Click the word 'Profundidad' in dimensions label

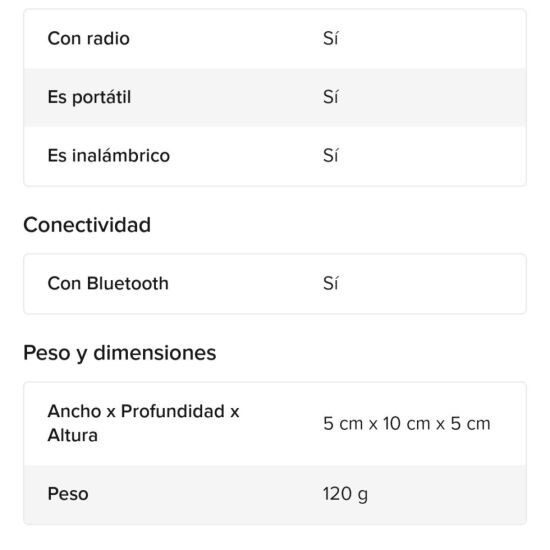(x=173, y=411)
